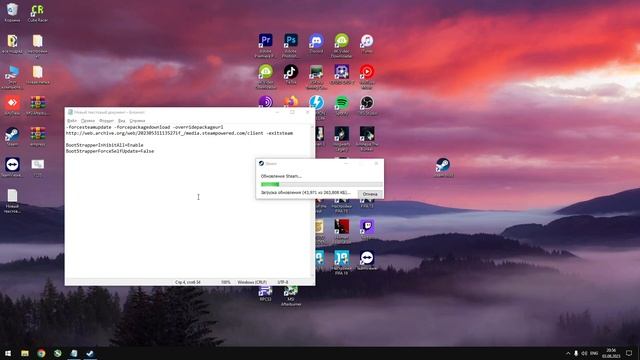Click the UTF-8 encoding in Notepad status bar
Viewport: 640px width, 360px height.
(283, 282)
